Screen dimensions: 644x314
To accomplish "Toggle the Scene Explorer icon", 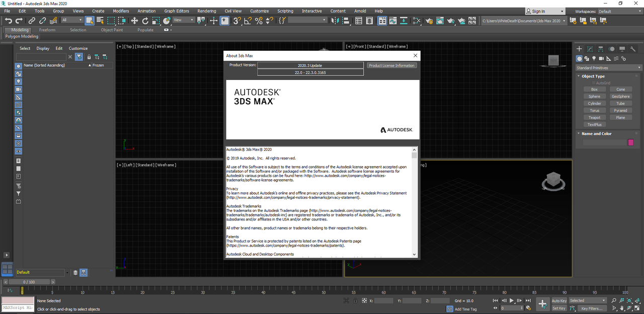I will tap(359, 21).
